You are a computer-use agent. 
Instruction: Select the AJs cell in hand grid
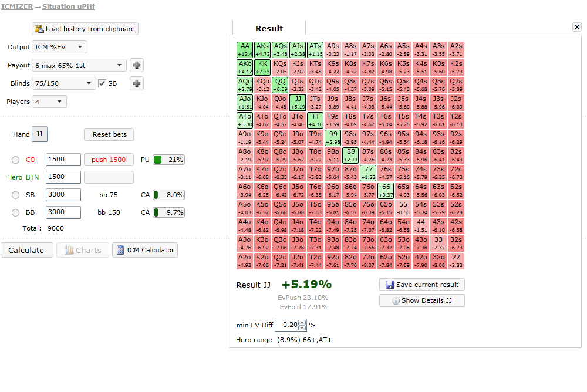point(298,50)
